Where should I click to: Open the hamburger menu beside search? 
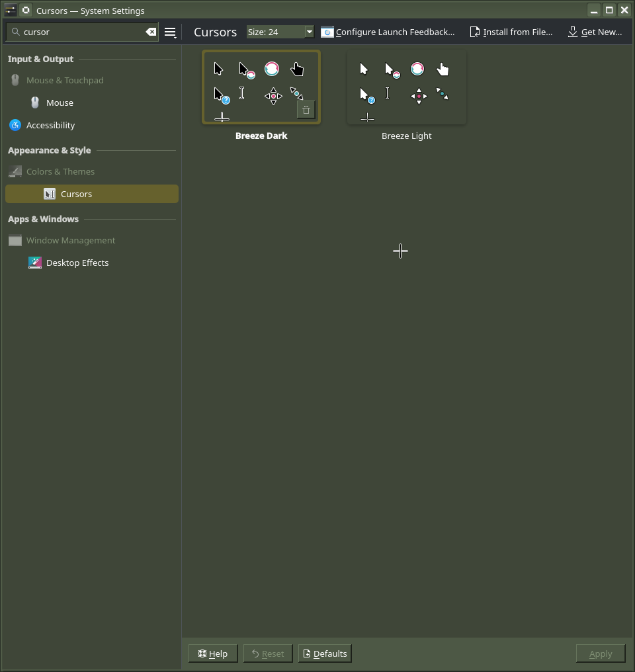(x=170, y=32)
